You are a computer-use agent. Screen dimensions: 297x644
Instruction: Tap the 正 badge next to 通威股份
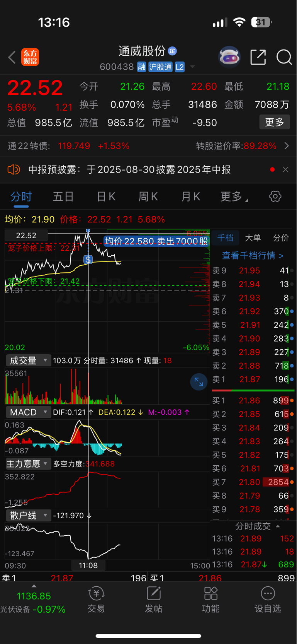tap(172, 51)
